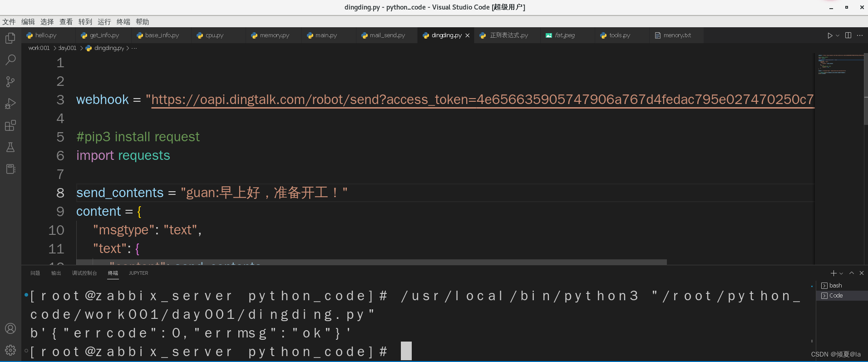Click the editor horizontal scrollbar
This screenshot has width=868, height=362.
[371, 262]
